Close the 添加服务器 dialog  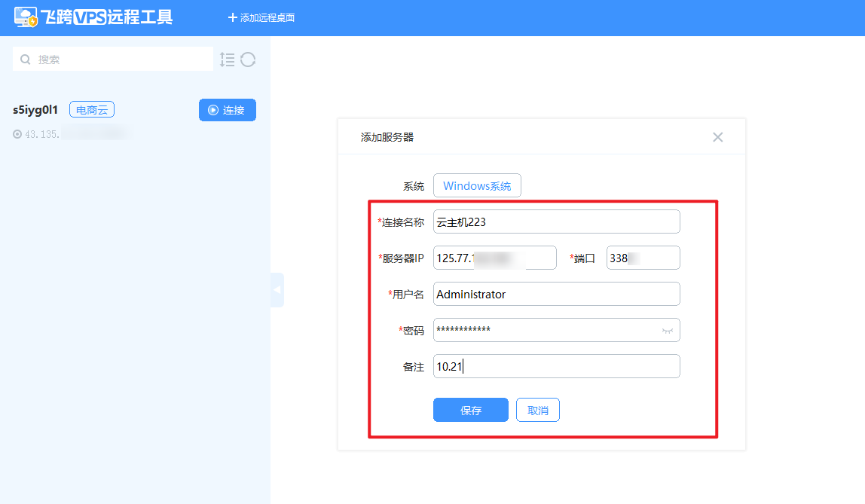click(x=717, y=137)
